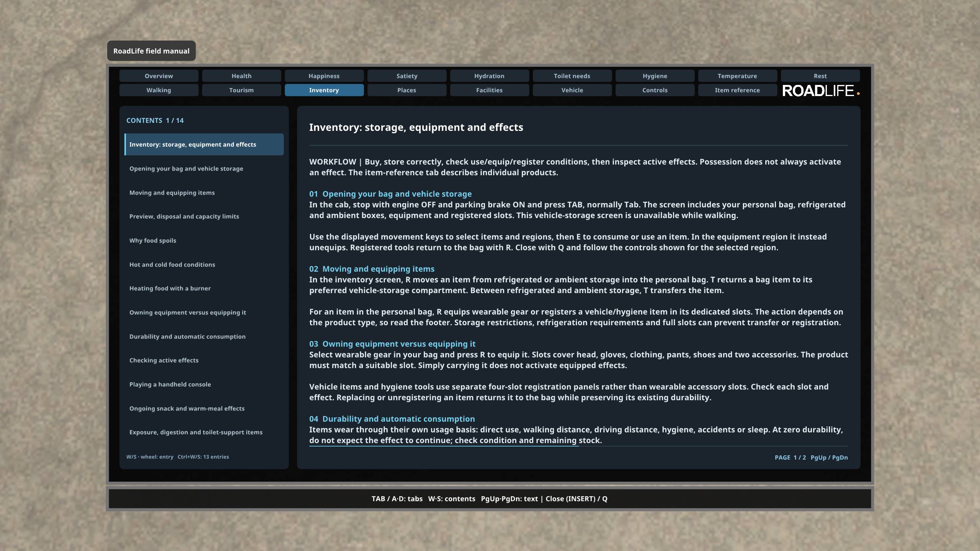Open 'Preview, disposal and capacity limits' entry
This screenshot has height=551, width=980.
pos(204,216)
